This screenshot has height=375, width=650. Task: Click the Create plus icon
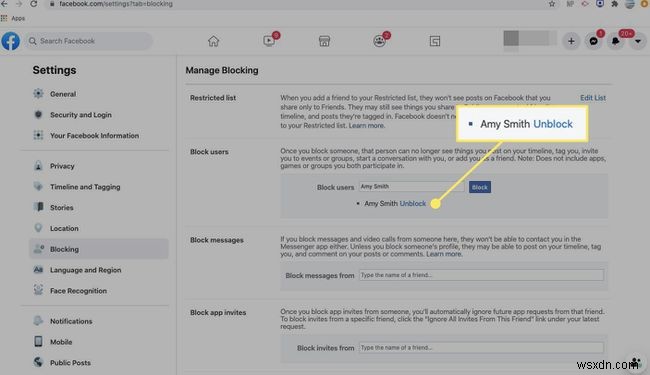click(571, 41)
